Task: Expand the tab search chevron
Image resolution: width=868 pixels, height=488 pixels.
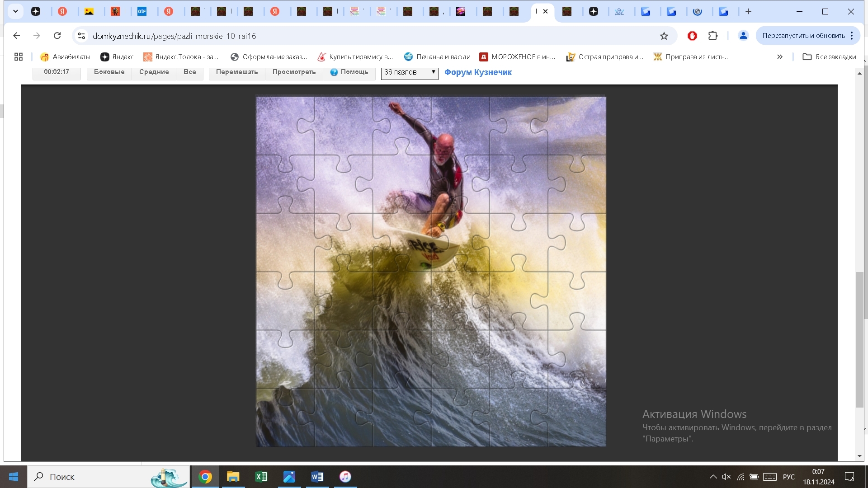Action: [15, 11]
